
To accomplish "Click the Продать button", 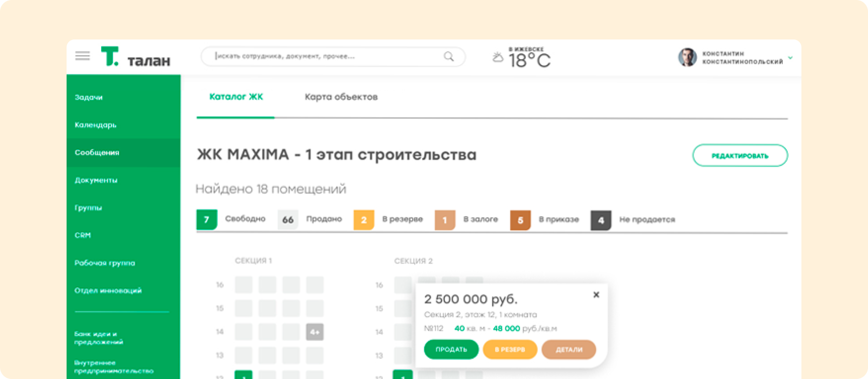I will tap(451, 349).
